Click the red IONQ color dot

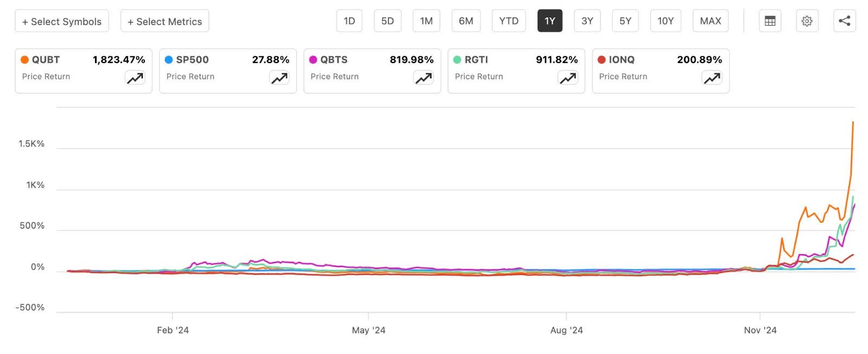point(602,60)
